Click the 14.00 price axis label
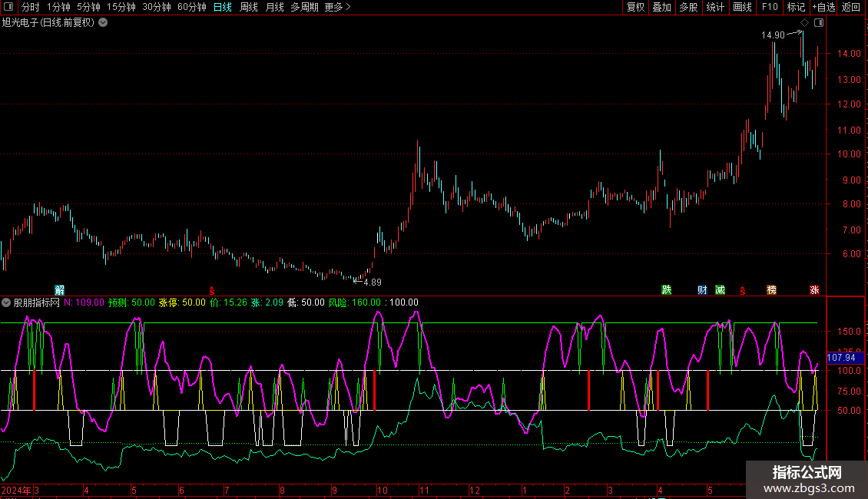Image resolution: width=868 pixels, height=499 pixels. pyautogui.click(x=849, y=54)
